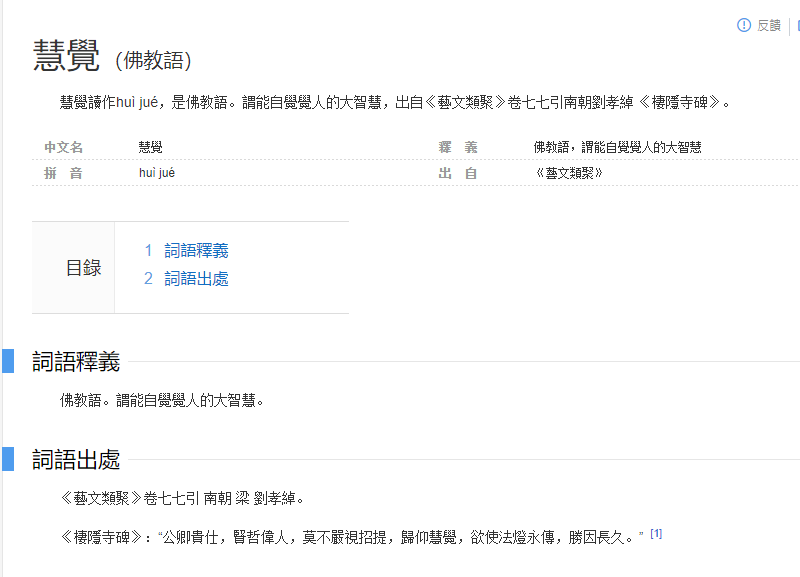Click the blue marker beside 詞語出處 heading

pos(7,459)
